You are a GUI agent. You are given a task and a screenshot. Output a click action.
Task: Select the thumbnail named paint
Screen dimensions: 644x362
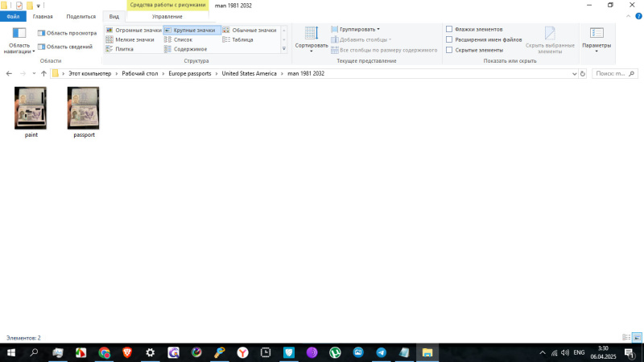tap(31, 109)
